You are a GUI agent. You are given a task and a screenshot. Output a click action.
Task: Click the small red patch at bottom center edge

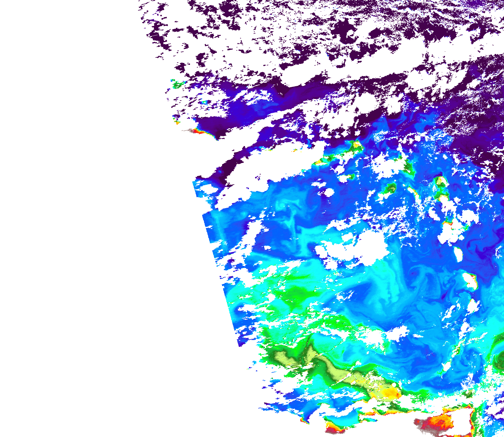[334, 430]
